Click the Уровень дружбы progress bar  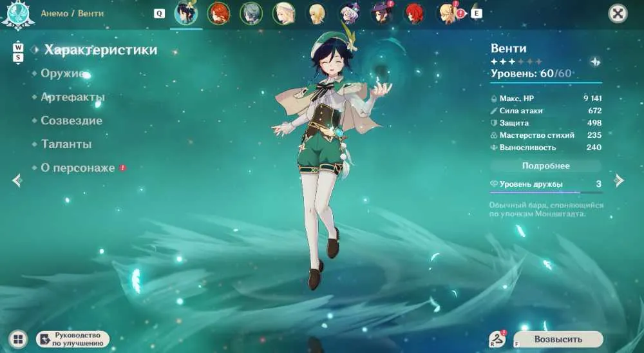[546, 192]
